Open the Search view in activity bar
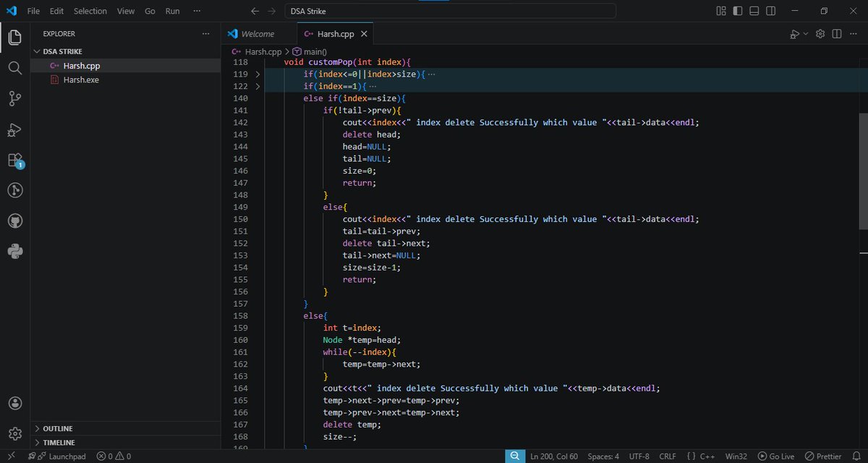The image size is (868, 463). 15,68
